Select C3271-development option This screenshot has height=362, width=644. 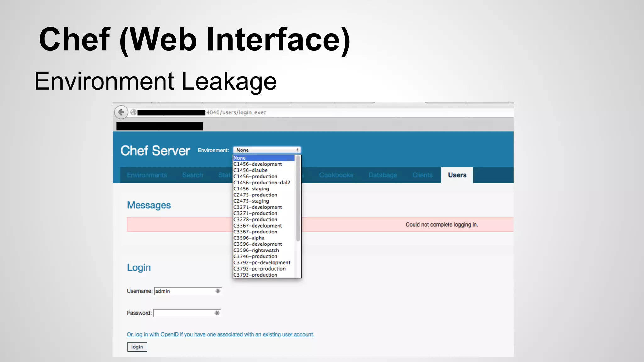coord(264,207)
